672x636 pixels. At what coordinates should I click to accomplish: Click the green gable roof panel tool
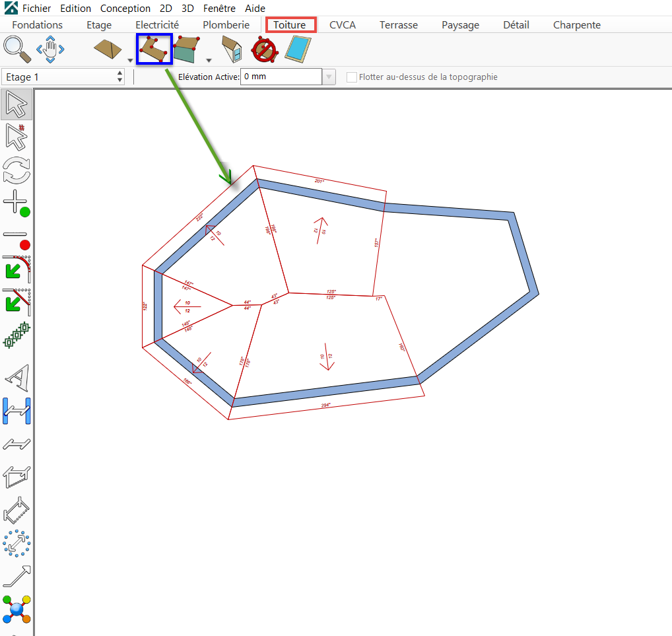point(187,50)
